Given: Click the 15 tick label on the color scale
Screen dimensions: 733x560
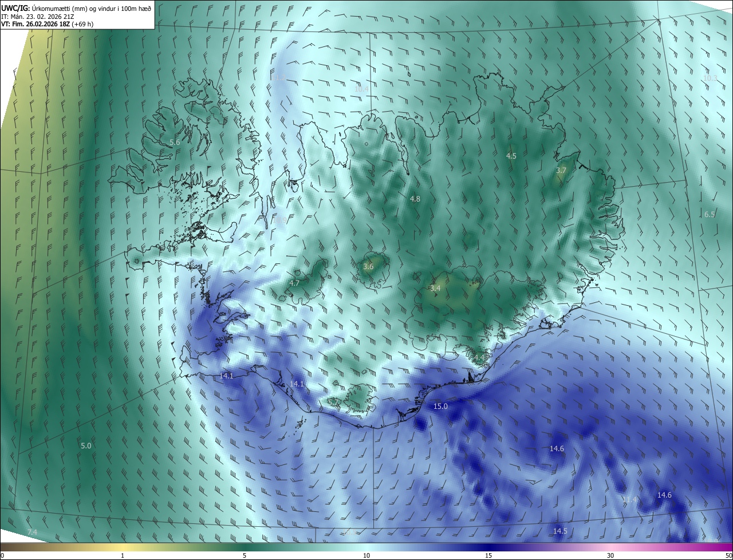Looking at the screenshot, I should (488, 555).
